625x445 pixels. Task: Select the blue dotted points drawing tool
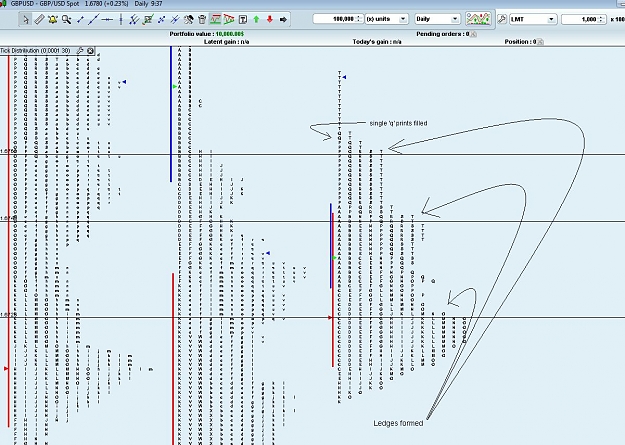161,19
